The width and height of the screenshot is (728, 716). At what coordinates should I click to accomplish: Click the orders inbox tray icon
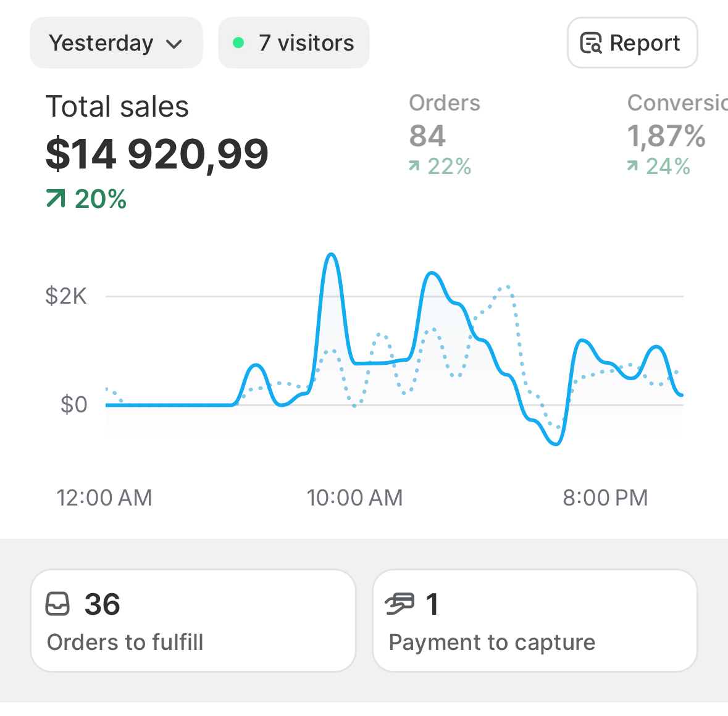click(58, 604)
